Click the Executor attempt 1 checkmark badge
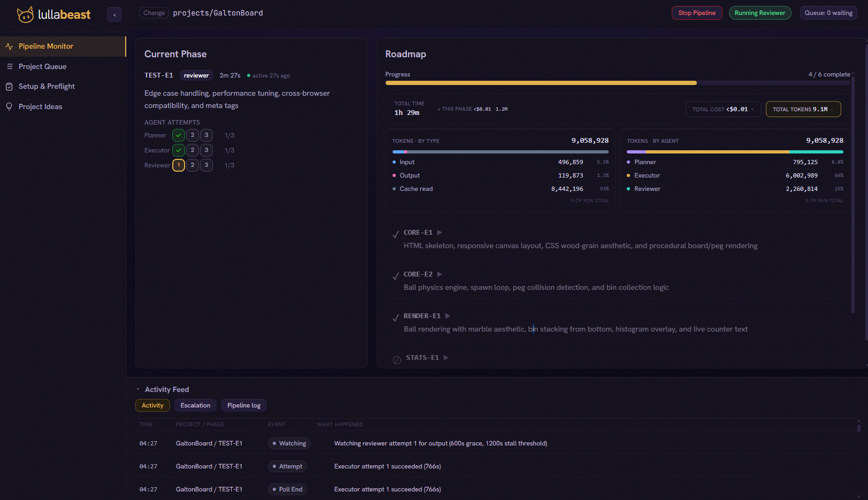 [x=179, y=150]
